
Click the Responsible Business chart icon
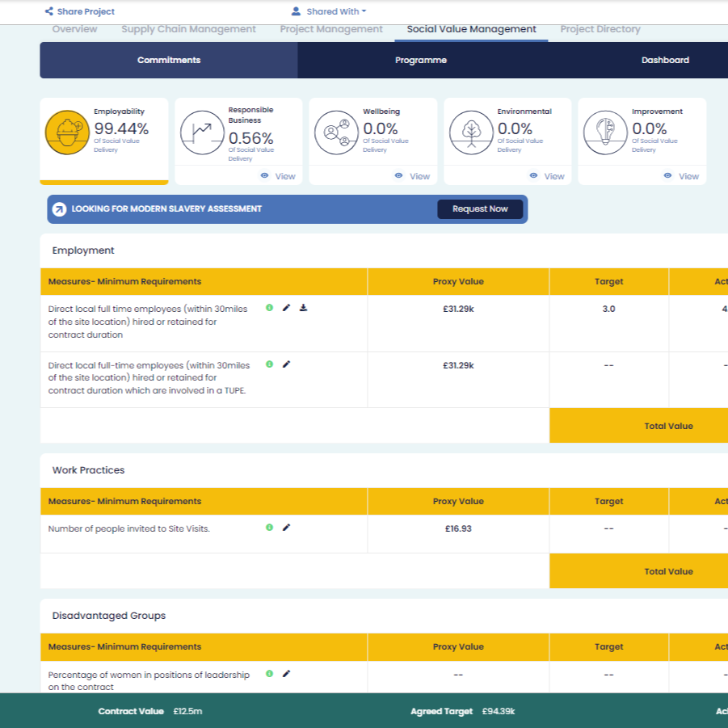202,133
